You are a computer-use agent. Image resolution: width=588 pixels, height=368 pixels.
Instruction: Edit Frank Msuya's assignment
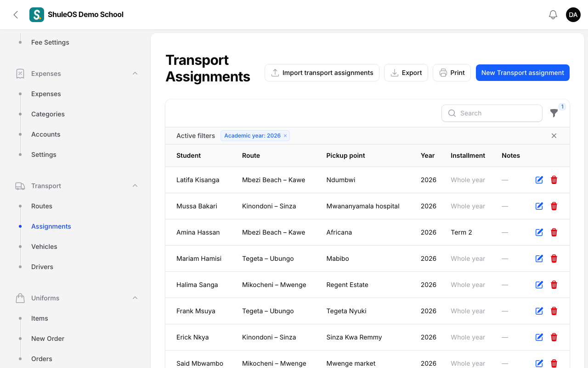tap(539, 311)
